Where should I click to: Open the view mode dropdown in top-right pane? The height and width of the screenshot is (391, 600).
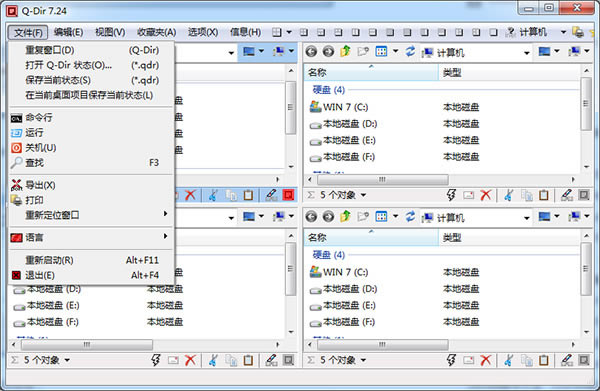click(x=395, y=51)
